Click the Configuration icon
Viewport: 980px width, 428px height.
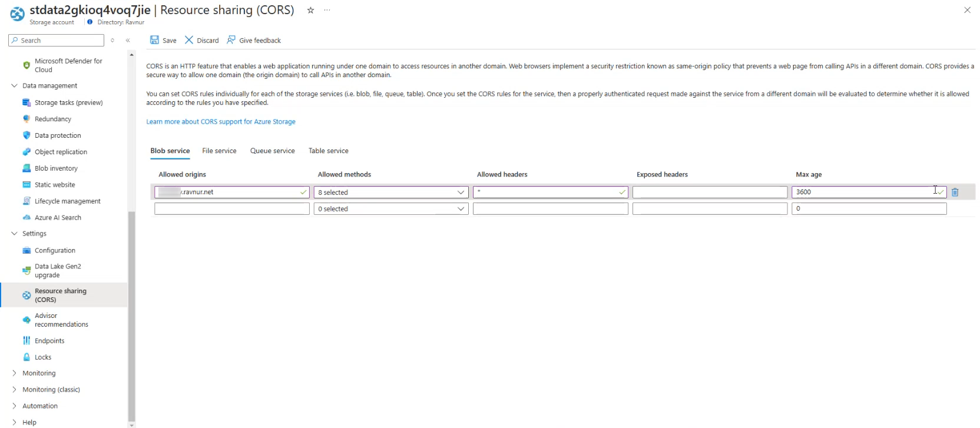tap(27, 251)
